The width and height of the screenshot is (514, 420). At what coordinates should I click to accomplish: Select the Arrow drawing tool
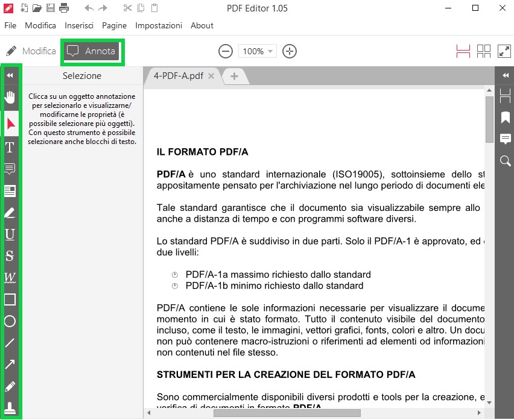[x=10, y=365]
